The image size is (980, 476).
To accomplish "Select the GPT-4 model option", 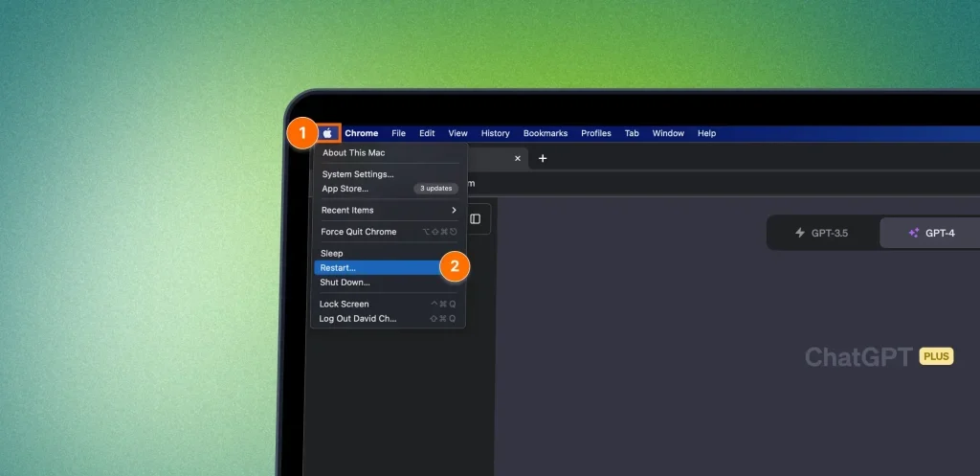I will click(931, 233).
